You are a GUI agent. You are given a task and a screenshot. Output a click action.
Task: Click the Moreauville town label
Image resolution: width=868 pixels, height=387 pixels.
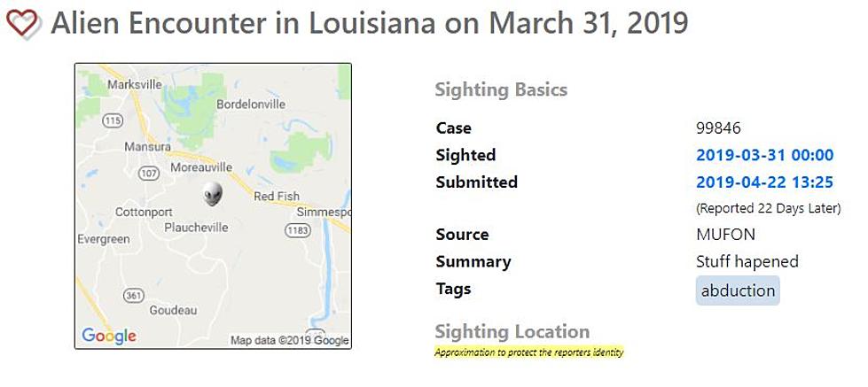click(201, 167)
